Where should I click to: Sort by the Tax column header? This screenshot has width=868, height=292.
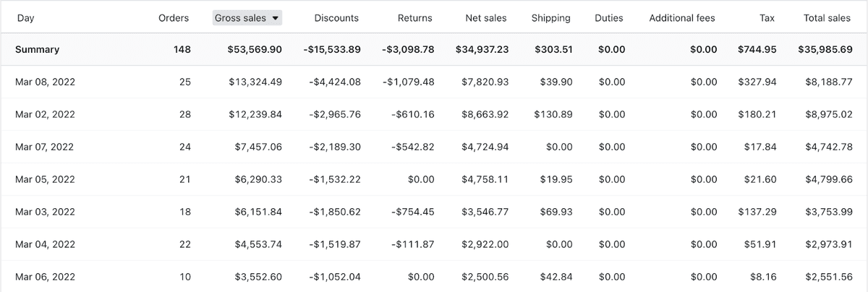(x=767, y=18)
